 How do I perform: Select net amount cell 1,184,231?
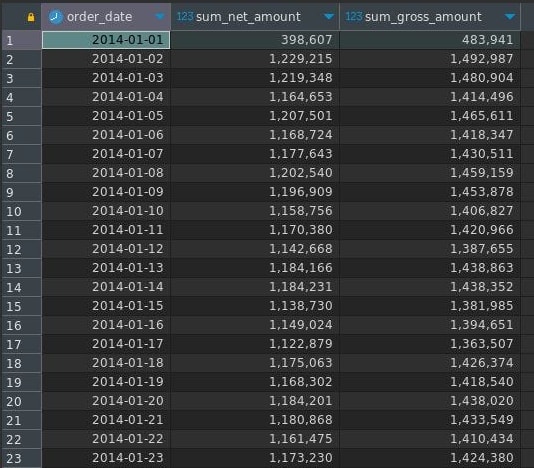coord(255,287)
